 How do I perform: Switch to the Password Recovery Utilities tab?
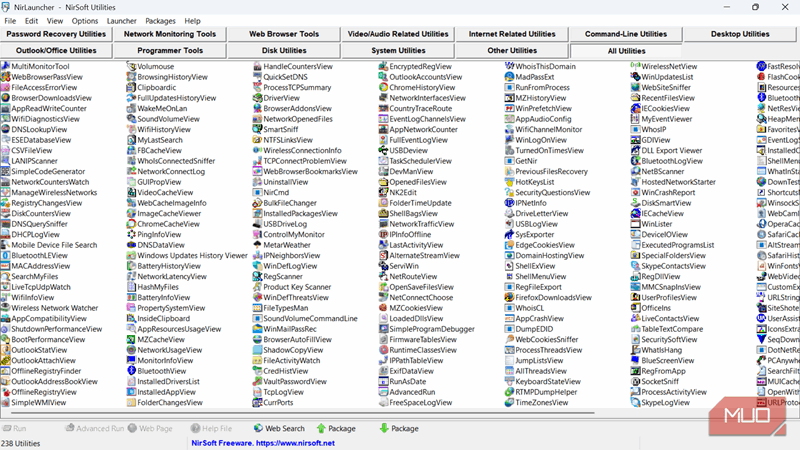click(56, 34)
